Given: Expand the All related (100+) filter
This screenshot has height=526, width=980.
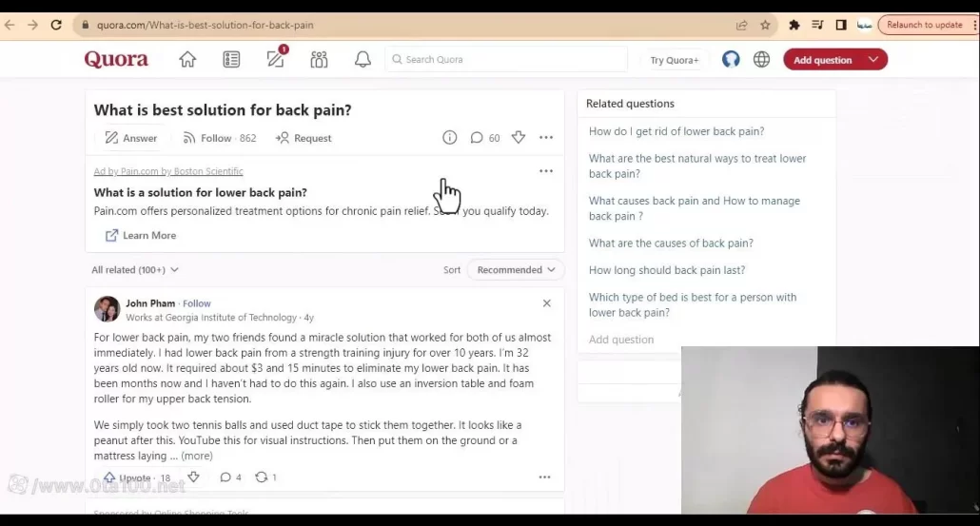Looking at the screenshot, I should [135, 270].
